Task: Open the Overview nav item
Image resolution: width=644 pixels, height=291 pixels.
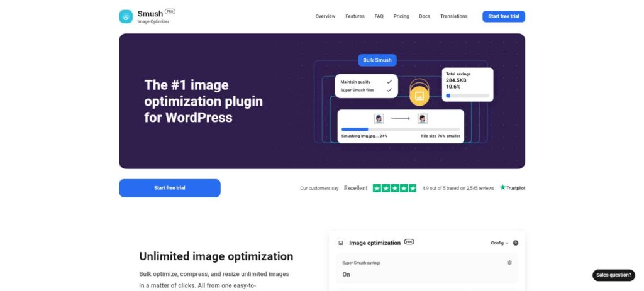Action: click(325, 16)
